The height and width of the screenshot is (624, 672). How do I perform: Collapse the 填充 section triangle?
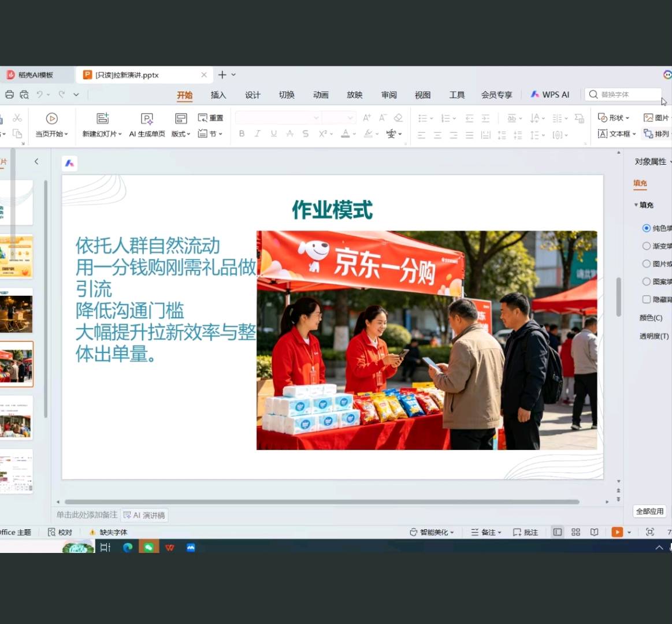pos(636,205)
